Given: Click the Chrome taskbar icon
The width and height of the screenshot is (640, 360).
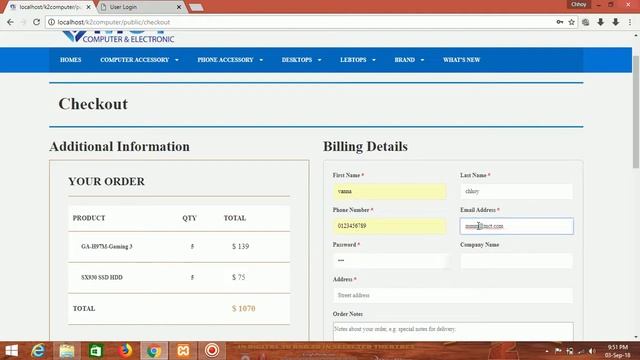Looking at the screenshot, I should click(x=154, y=351).
